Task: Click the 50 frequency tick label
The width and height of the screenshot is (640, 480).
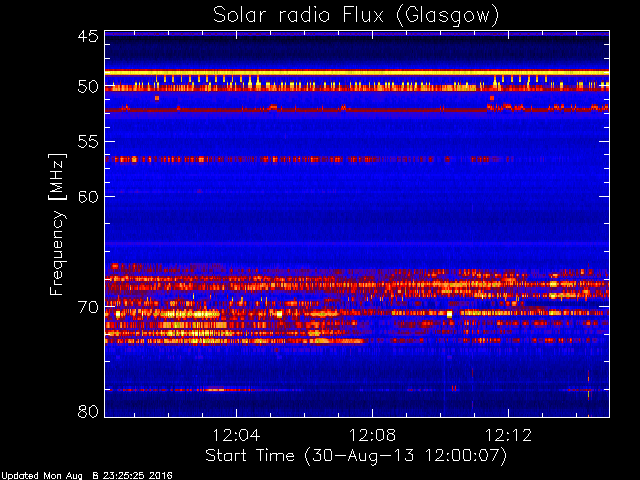Action: pyautogui.click(x=88, y=87)
